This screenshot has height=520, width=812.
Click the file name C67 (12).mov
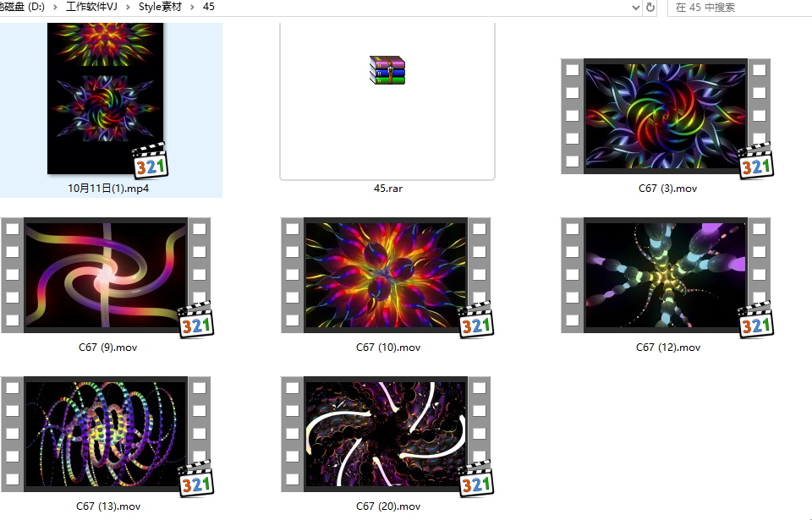[x=668, y=348]
